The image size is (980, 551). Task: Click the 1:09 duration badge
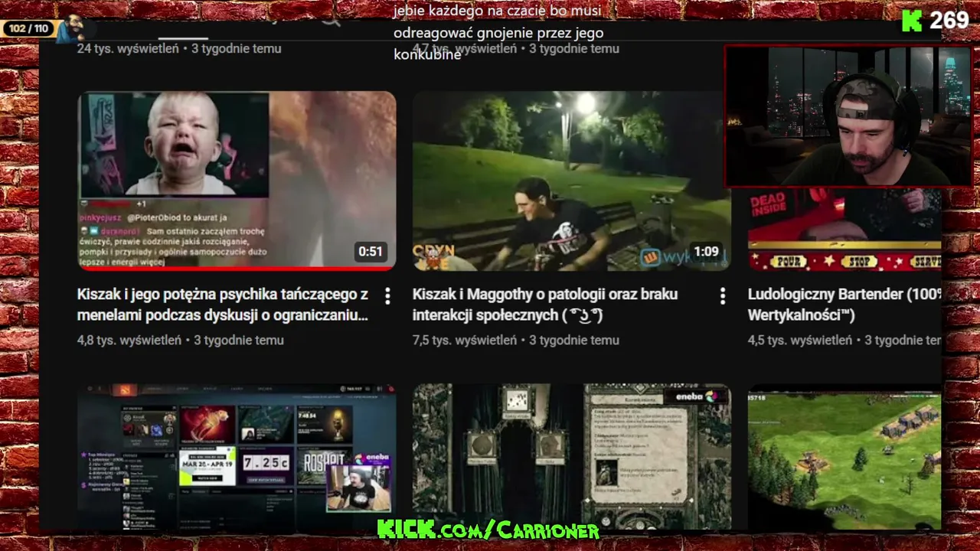pyautogui.click(x=706, y=252)
